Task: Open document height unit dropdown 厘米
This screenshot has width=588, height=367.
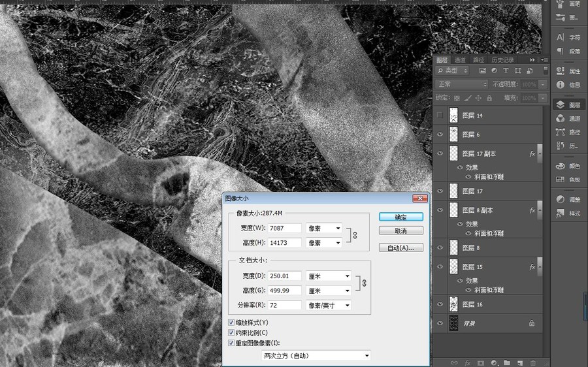Action: pyautogui.click(x=329, y=291)
